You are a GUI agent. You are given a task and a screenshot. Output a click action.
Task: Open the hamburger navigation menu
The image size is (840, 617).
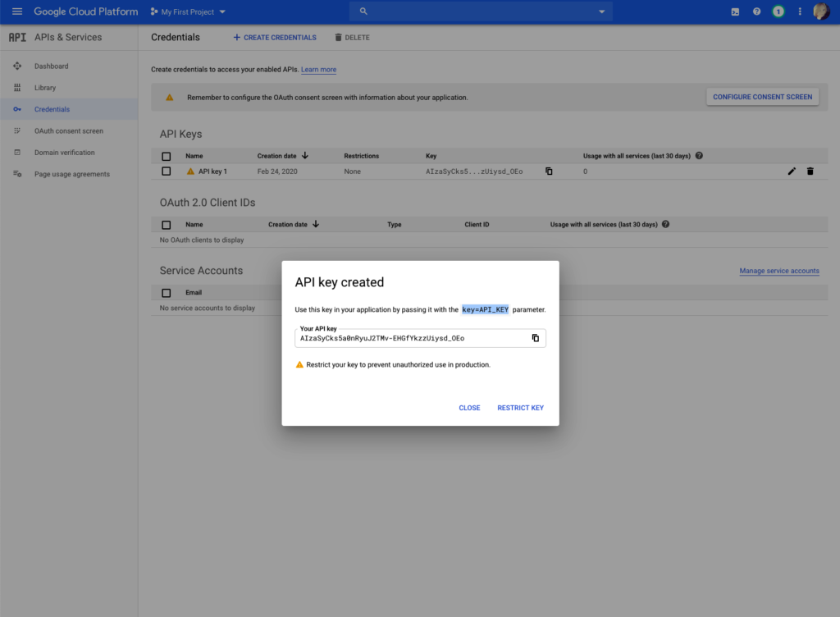point(17,11)
